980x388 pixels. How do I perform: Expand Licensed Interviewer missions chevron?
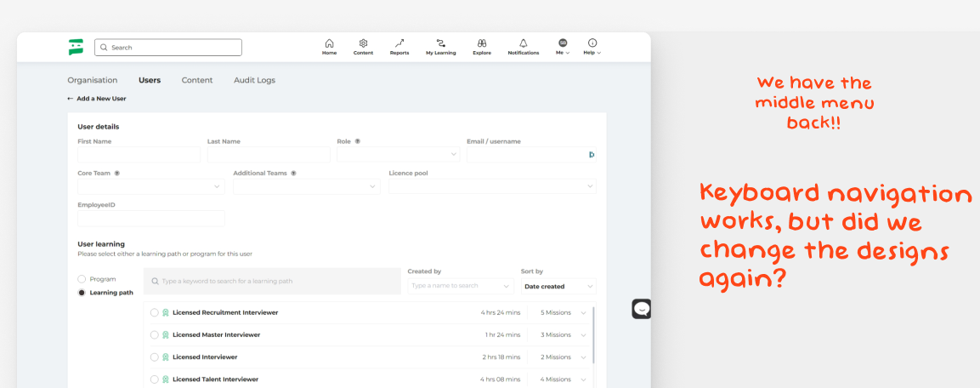point(583,357)
